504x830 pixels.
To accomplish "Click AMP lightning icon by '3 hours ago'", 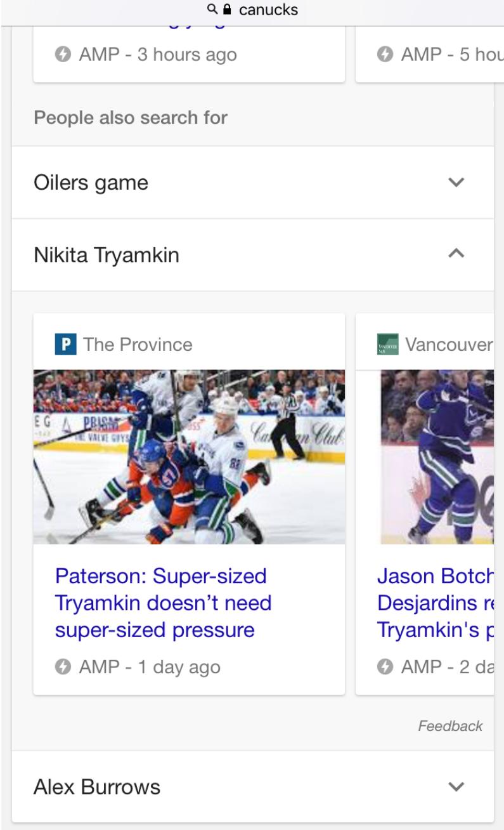I will coord(63,54).
